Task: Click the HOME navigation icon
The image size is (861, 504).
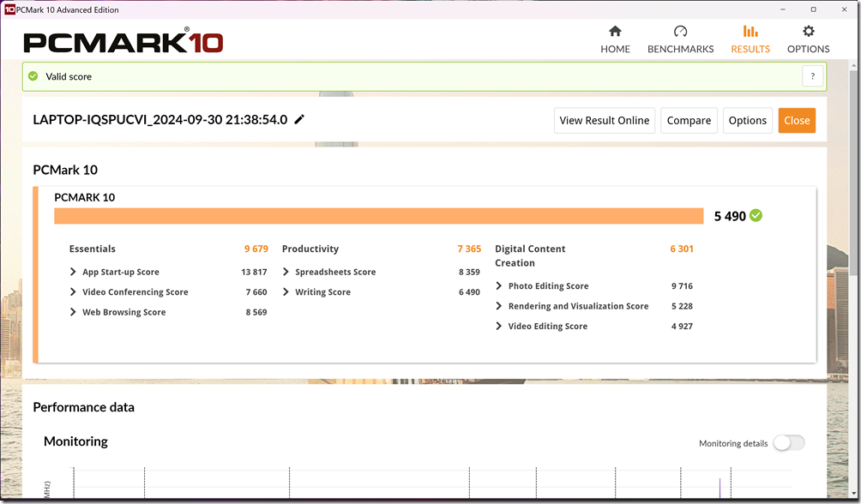Action: (615, 32)
